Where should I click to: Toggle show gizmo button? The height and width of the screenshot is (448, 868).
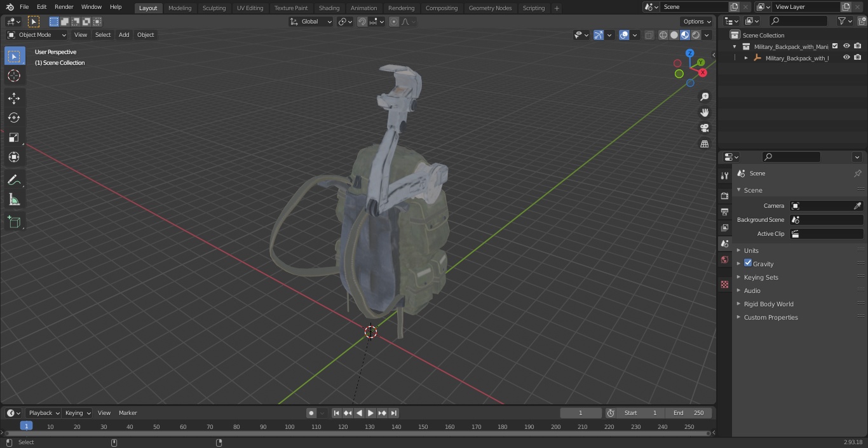pos(599,35)
